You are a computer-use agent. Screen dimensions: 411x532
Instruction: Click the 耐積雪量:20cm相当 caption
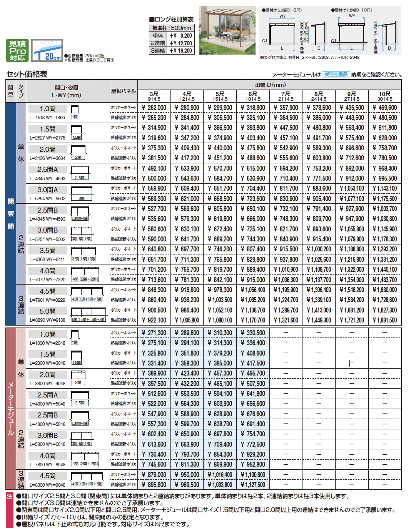pos(85,56)
